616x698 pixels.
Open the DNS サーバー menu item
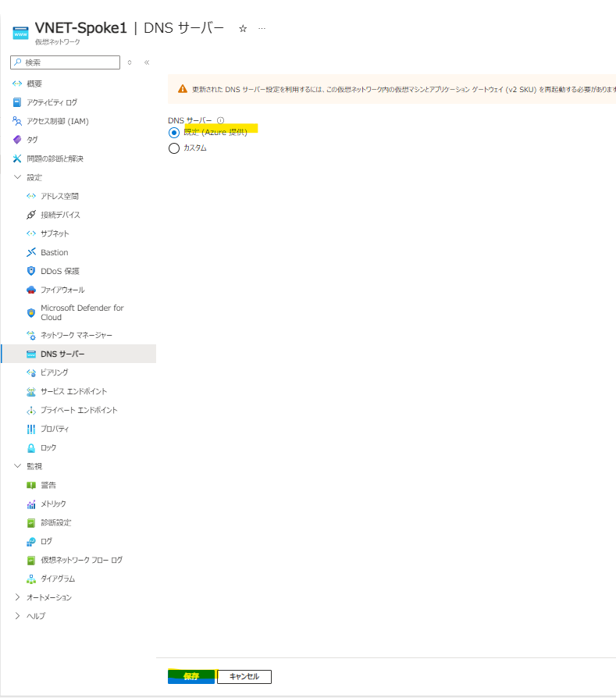[79, 354]
